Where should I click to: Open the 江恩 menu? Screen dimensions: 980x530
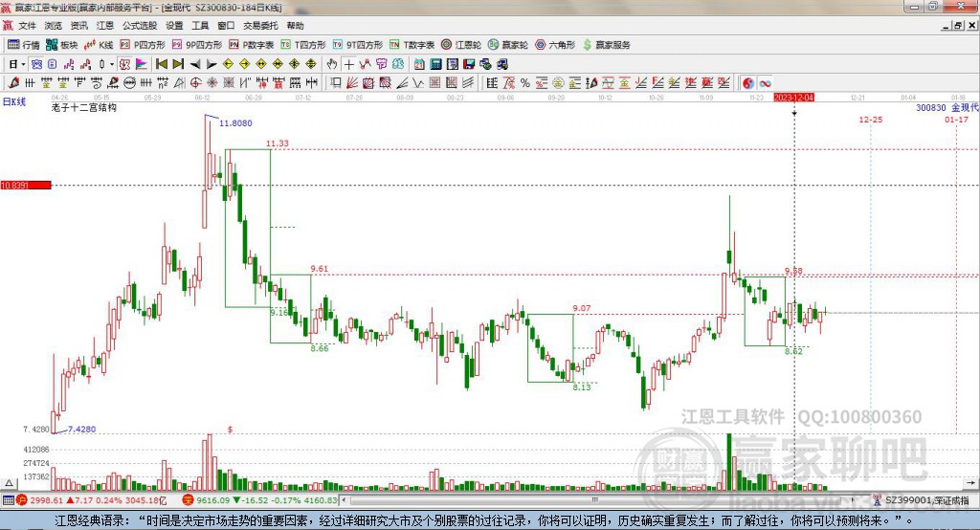tap(105, 26)
